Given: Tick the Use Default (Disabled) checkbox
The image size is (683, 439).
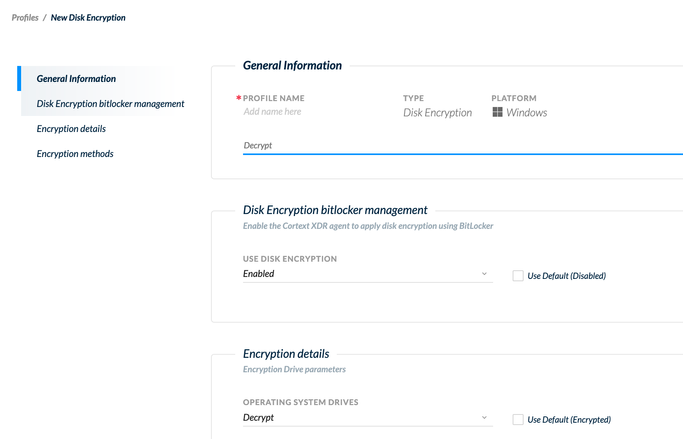Looking at the screenshot, I should [518, 275].
